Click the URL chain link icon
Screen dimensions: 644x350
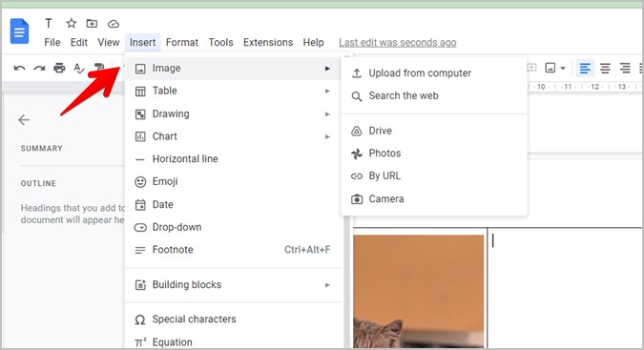point(357,176)
